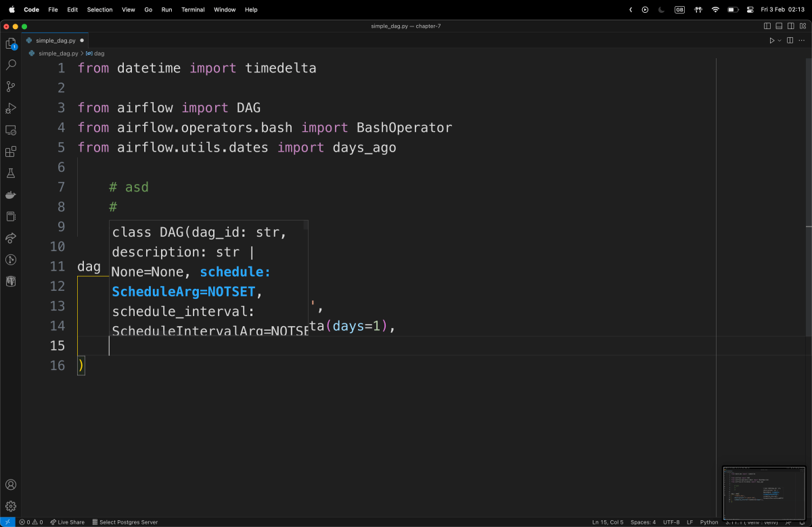812x527 pixels.
Task: Select indentation via Spaces: 4
Action: click(x=643, y=522)
